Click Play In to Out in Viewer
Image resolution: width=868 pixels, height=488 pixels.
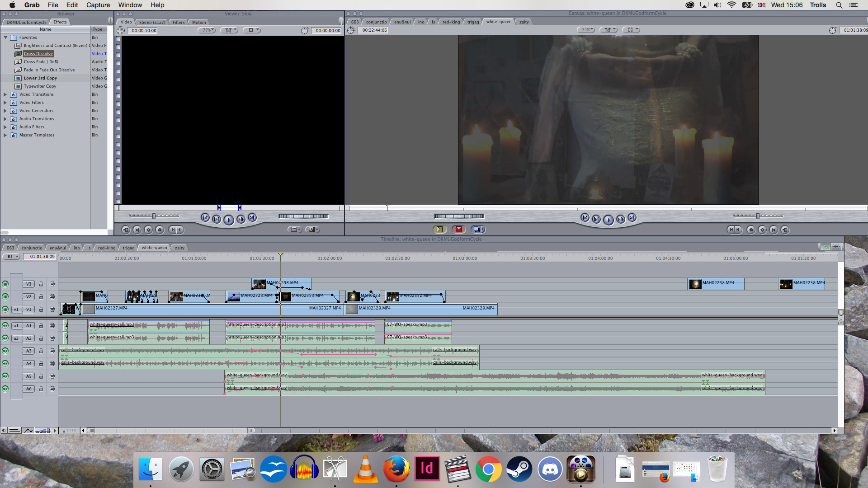point(217,219)
